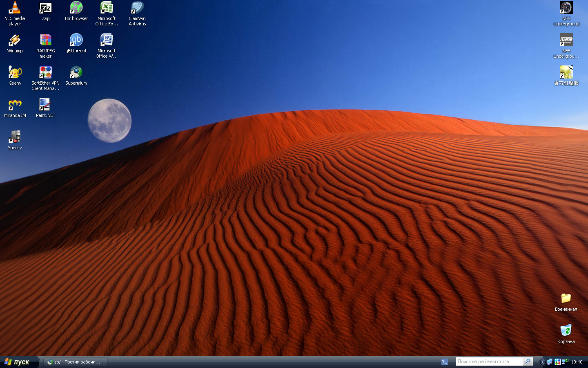Select the Microsoft Office Excel shortcut
The image size is (588, 368).
(x=107, y=13)
